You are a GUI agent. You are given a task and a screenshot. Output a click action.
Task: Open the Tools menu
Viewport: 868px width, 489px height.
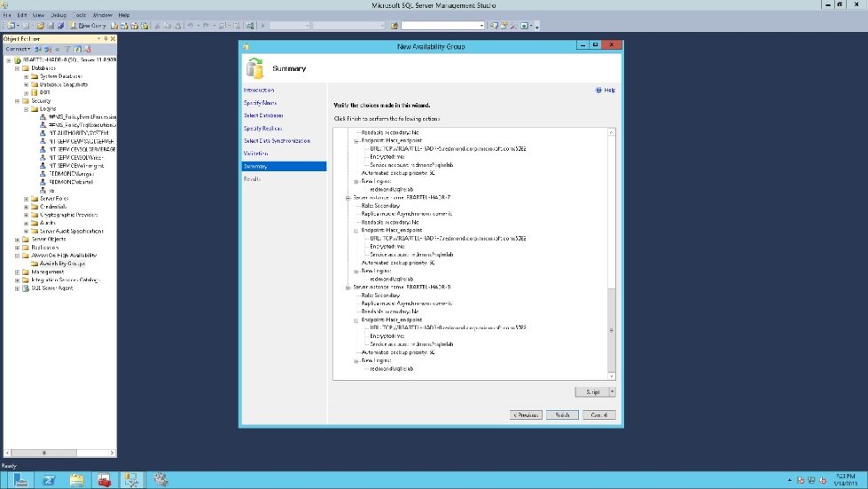tap(79, 15)
